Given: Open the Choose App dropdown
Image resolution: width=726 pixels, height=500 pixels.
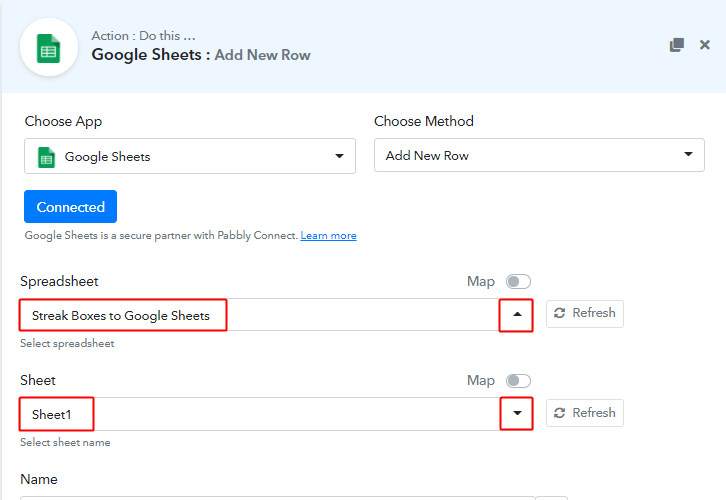Looking at the screenshot, I should pos(190,156).
